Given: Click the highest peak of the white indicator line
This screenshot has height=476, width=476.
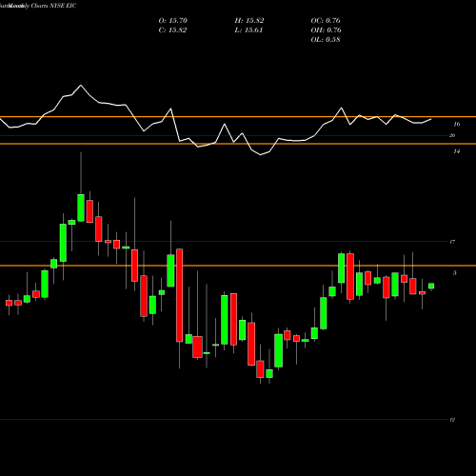Looking at the screenshot, I should click(81, 85).
